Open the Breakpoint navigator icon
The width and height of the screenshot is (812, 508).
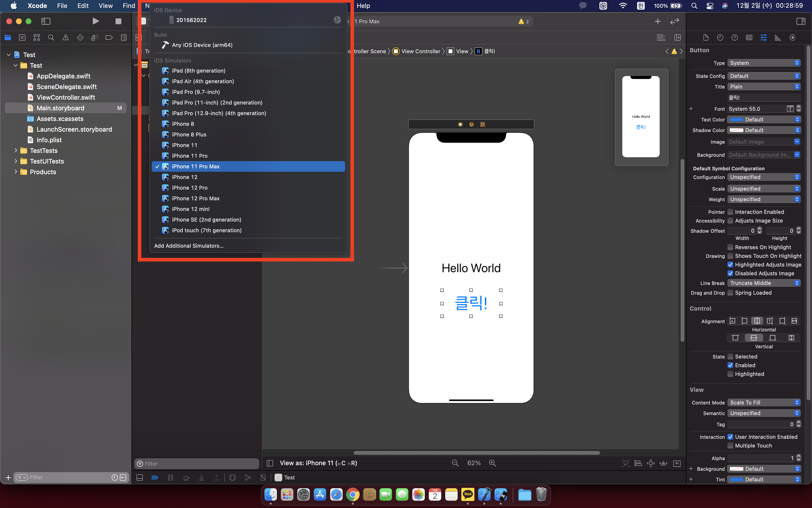tap(109, 38)
